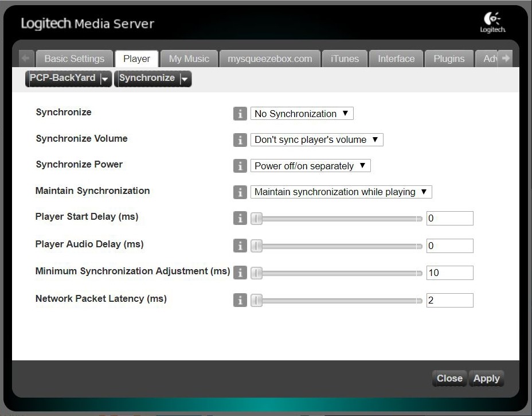Open the PCP-BackYard player selector
This screenshot has width=532, height=416.
click(x=69, y=79)
